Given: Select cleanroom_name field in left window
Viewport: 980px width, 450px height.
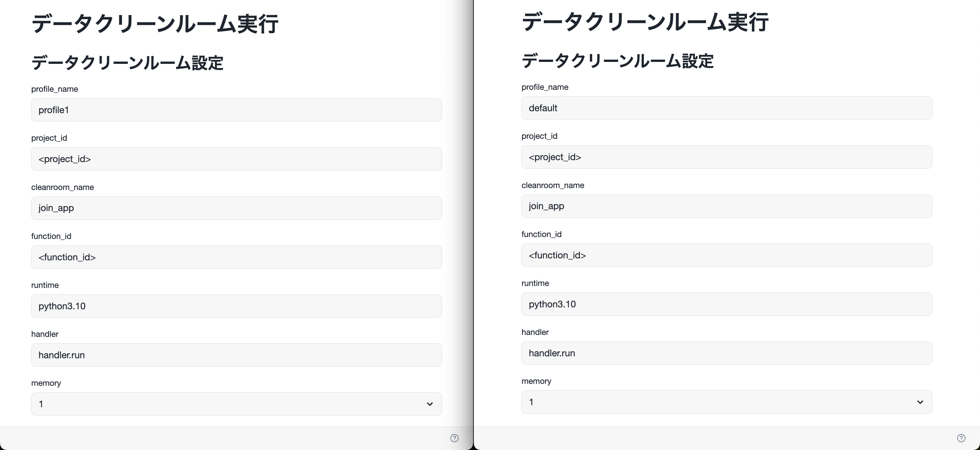Looking at the screenshot, I should (236, 208).
